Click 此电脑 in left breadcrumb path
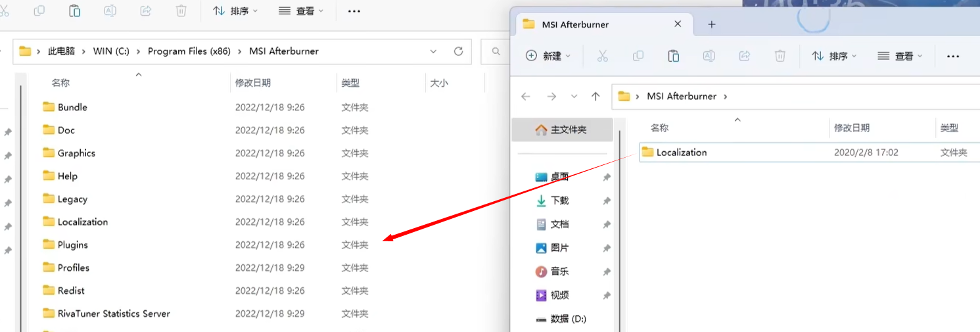 click(61, 51)
